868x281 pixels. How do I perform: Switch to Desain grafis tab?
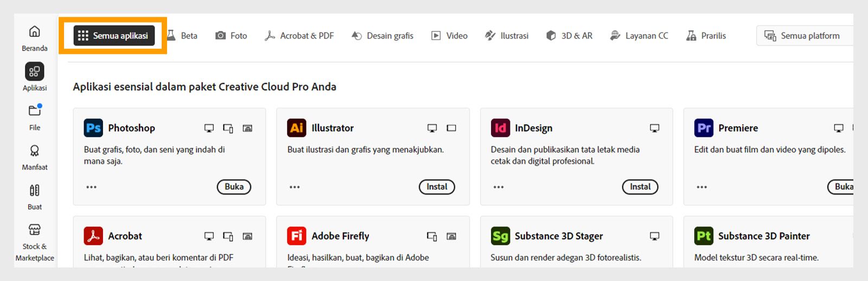(x=382, y=36)
